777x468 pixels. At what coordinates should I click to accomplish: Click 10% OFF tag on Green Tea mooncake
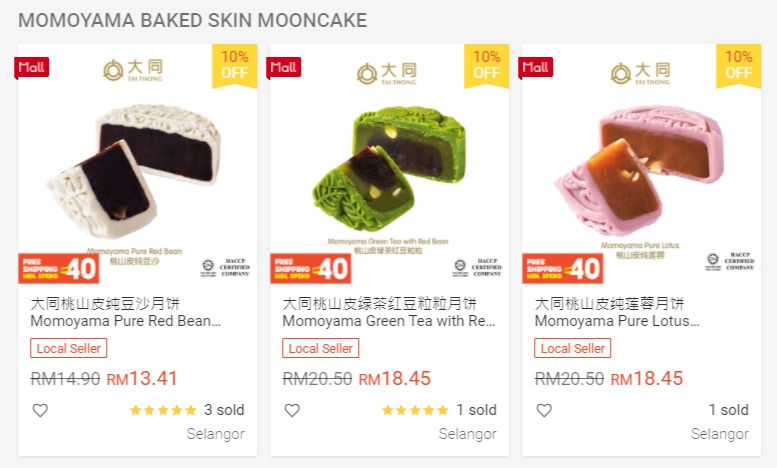coord(487,65)
